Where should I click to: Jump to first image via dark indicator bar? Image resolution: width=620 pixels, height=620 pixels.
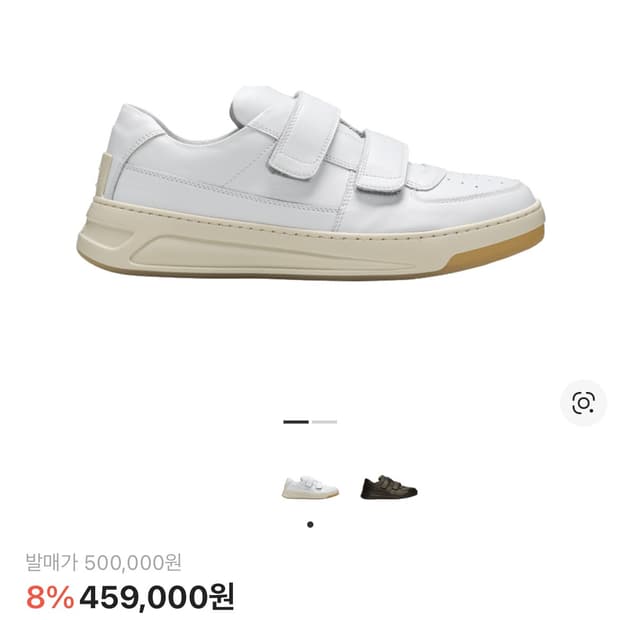pyautogui.click(x=296, y=422)
